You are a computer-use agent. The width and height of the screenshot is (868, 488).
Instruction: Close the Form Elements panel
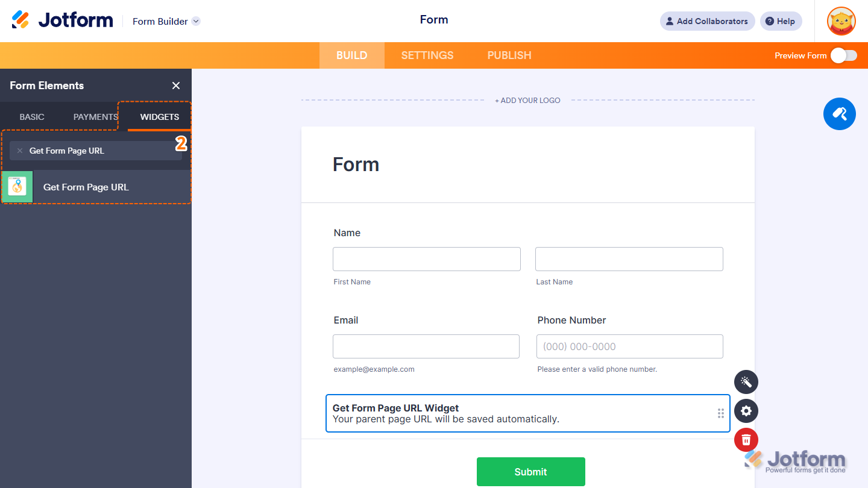pos(175,86)
